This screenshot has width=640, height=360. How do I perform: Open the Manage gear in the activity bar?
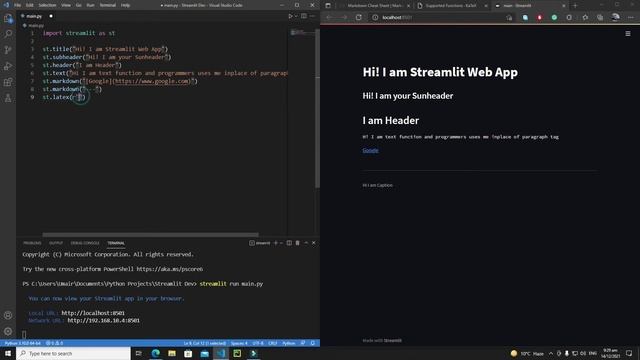[x=8, y=331]
